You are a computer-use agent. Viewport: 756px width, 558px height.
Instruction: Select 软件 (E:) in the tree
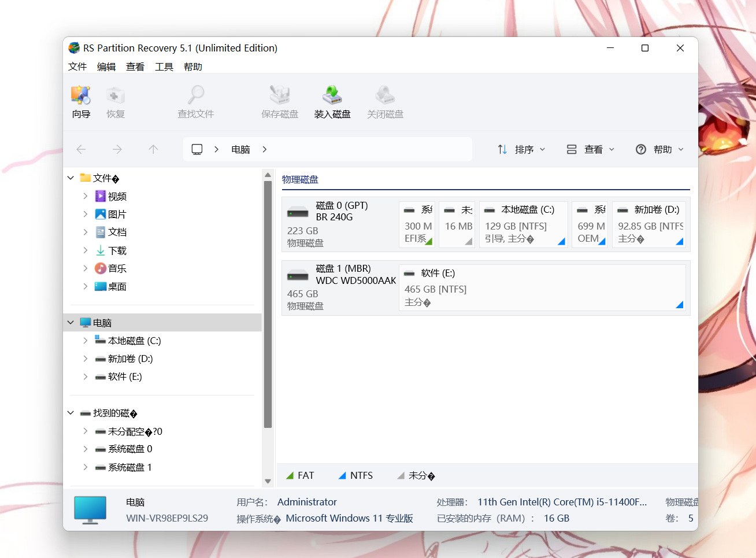(x=118, y=377)
